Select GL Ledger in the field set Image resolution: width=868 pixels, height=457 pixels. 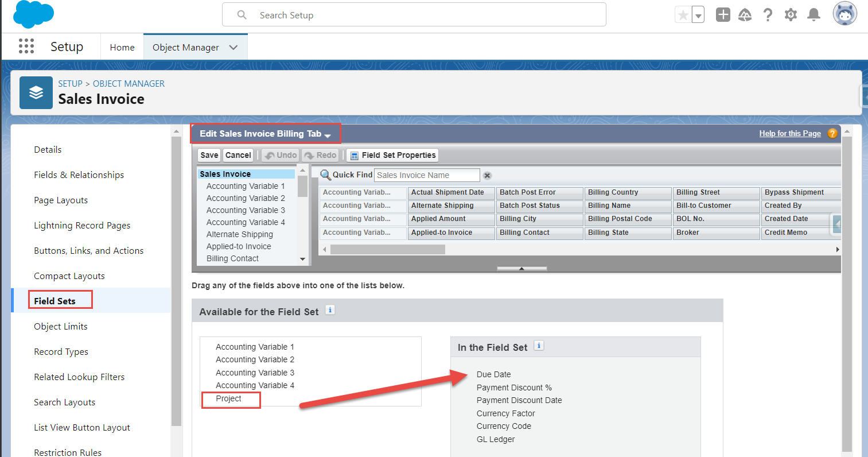click(496, 439)
